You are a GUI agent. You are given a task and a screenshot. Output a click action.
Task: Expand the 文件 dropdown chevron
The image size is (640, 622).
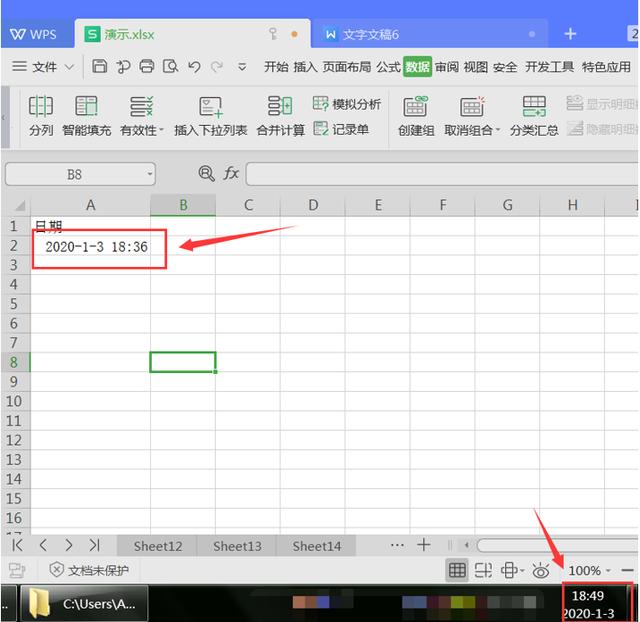click(69, 67)
